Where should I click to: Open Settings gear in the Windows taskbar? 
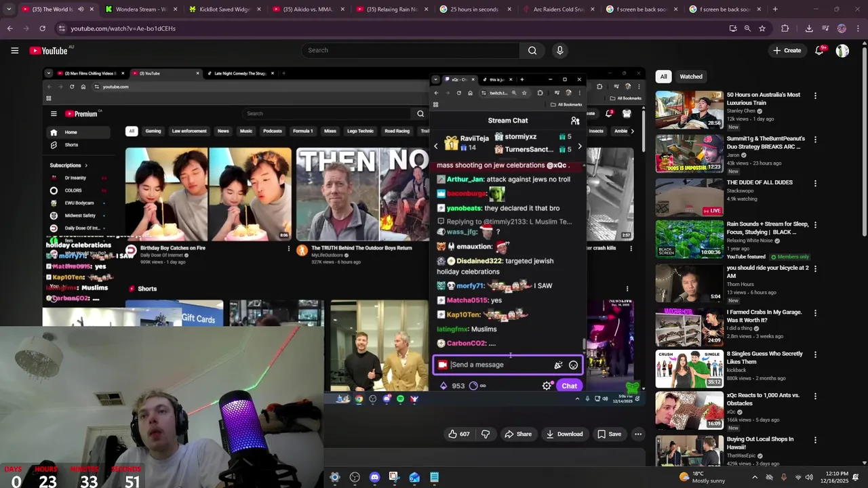pos(334,477)
